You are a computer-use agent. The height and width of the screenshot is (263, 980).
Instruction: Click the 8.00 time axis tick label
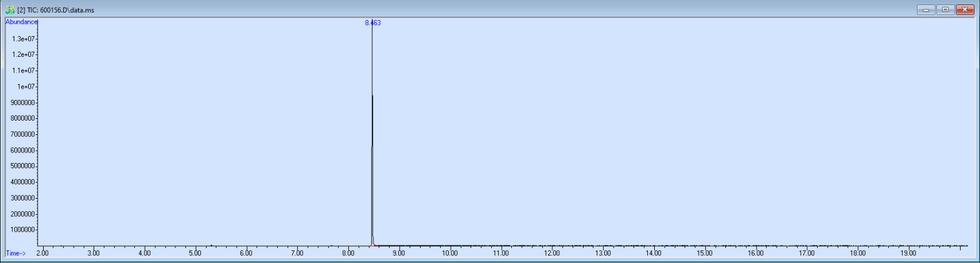(x=348, y=253)
